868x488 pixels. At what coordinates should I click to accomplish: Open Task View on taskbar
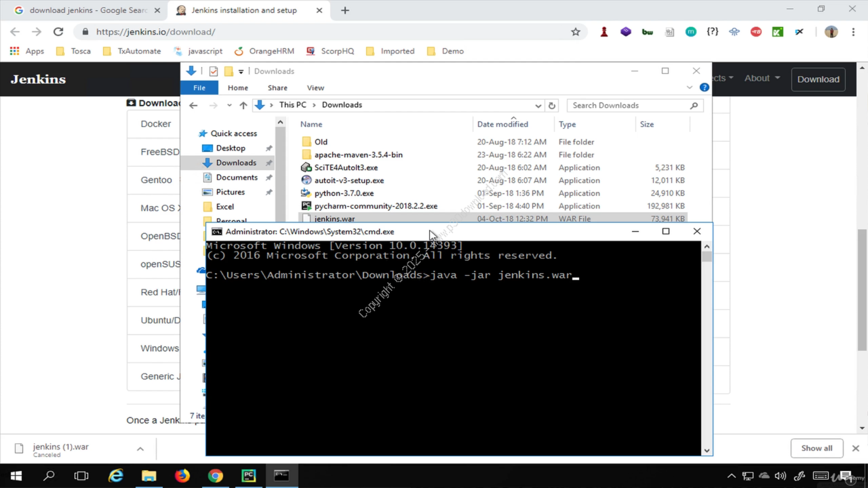click(x=81, y=476)
